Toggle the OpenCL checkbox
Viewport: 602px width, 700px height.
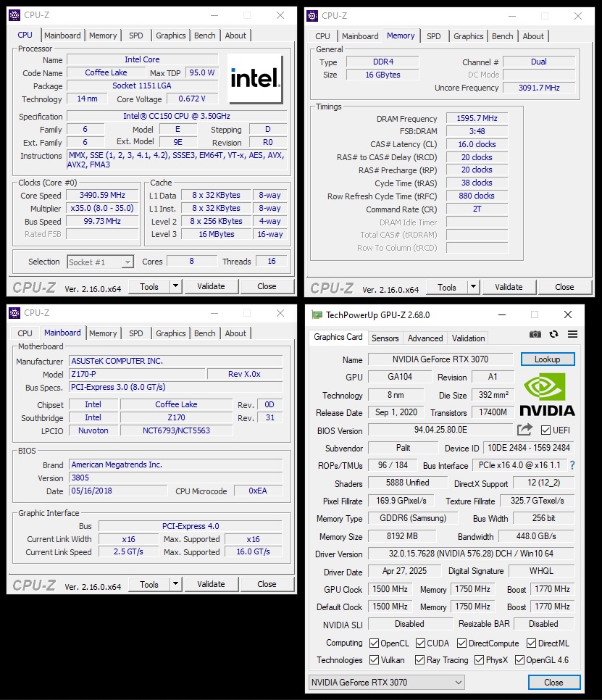point(374,643)
